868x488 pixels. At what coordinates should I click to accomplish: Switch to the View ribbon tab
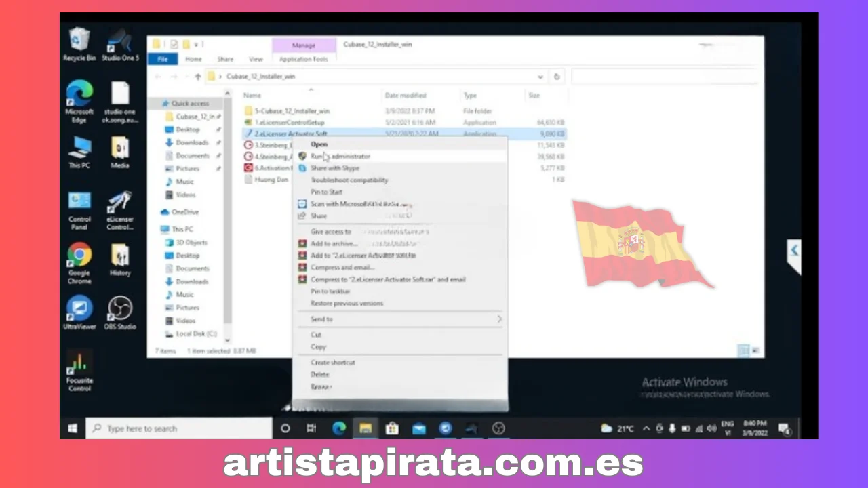coord(256,59)
